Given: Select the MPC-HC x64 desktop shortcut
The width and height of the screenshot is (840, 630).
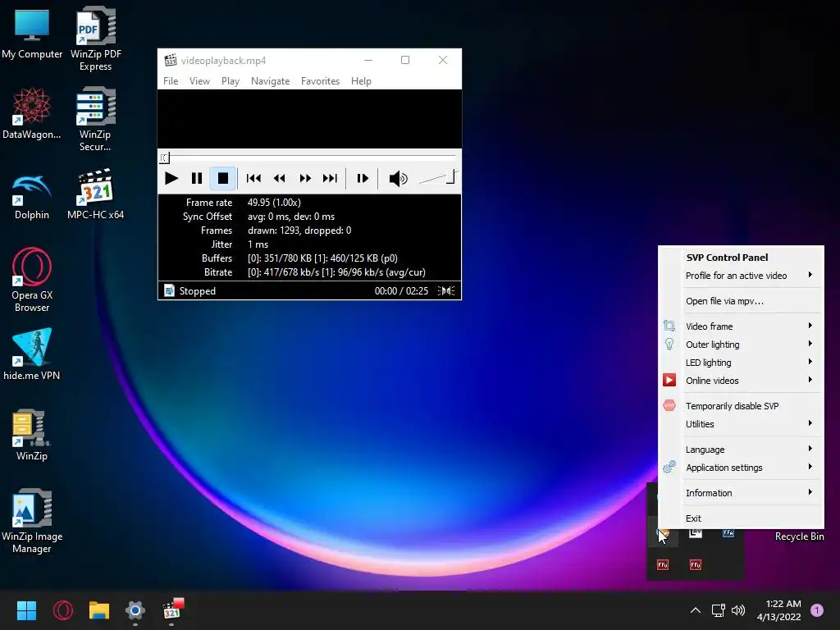Looking at the screenshot, I should pyautogui.click(x=95, y=194).
